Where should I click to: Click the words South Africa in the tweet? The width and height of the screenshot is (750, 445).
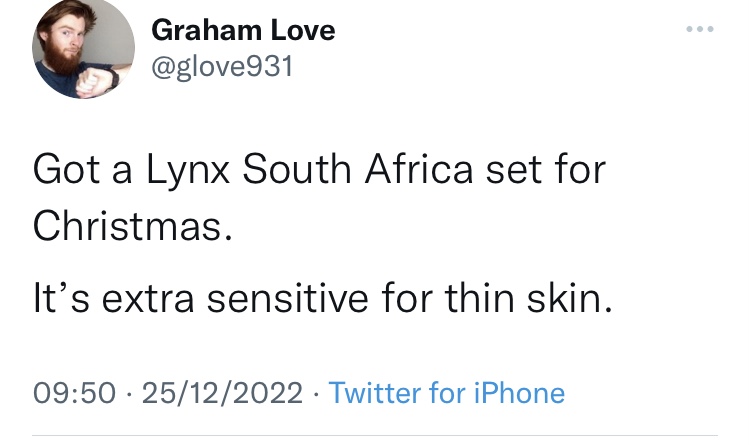tap(357, 169)
